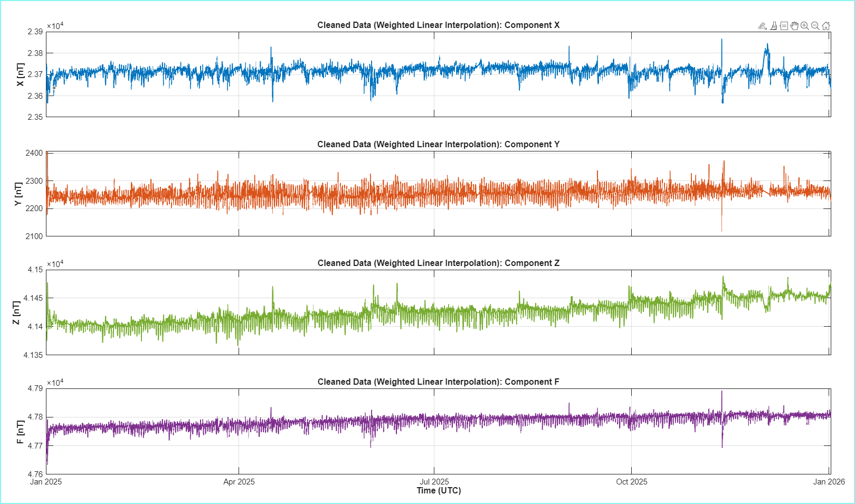Activate the Zoom Out magnifier

click(x=815, y=26)
